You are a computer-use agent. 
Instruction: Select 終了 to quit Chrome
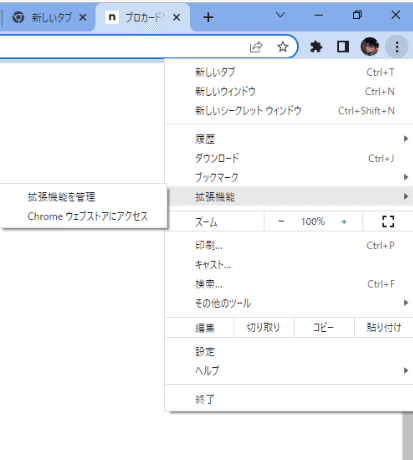click(x=289, y=399)
